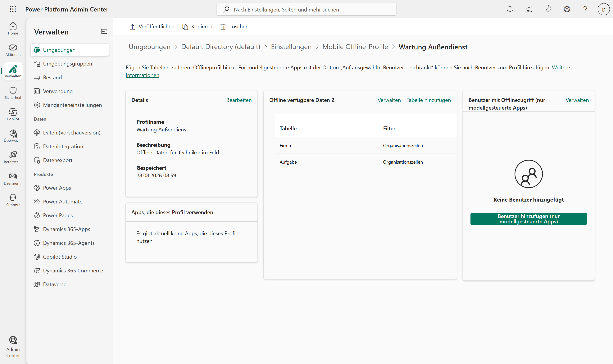The width and height of the screenshot is (613, 364).
Task: Click the megaphone announcements icon
Action: (x=529, y=9)
